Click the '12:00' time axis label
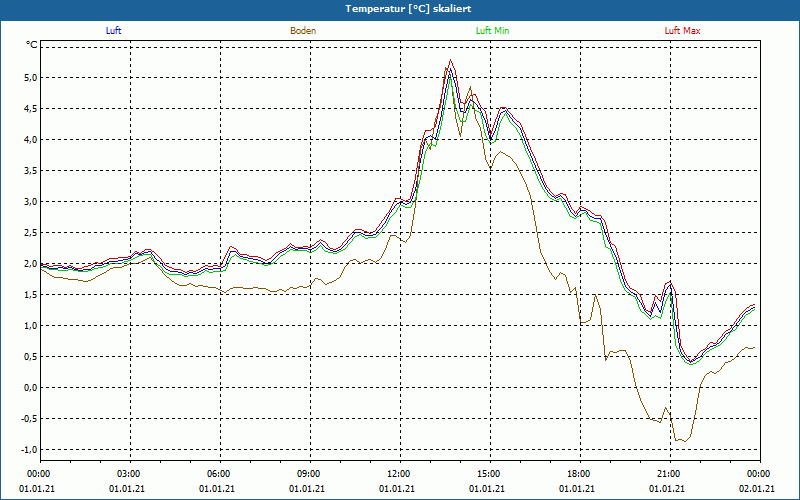 click(397, 474)
